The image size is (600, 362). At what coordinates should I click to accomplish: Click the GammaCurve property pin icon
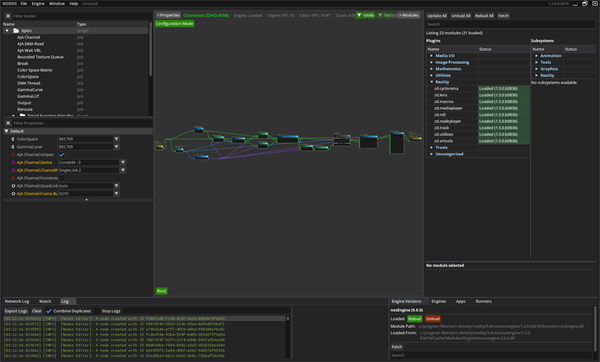point(13,147)
